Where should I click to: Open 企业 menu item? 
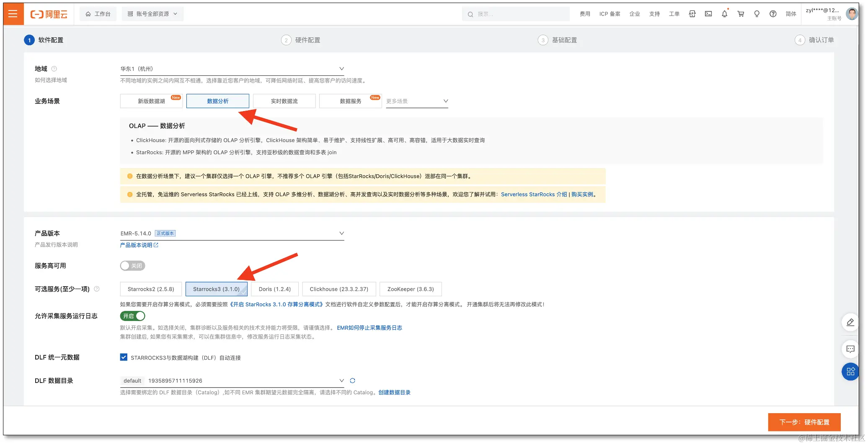point(634,14)
